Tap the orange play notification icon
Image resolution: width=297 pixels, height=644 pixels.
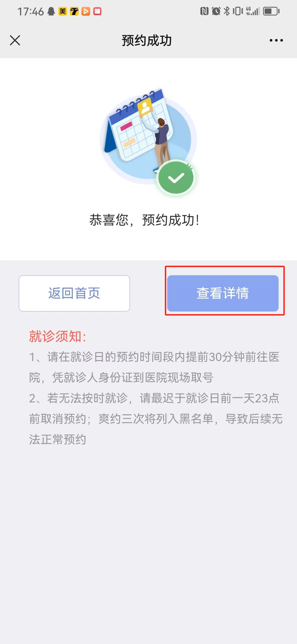pos(86,11)
